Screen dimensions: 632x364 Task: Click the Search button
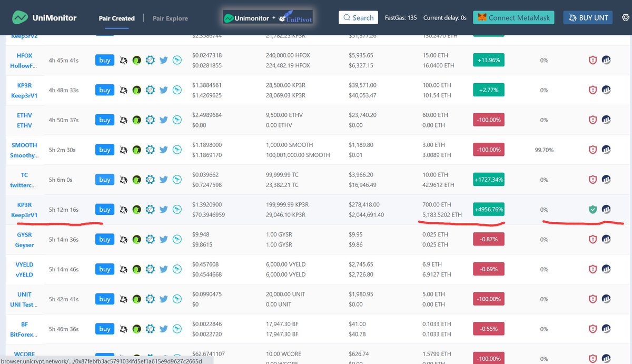click(358, 17)
